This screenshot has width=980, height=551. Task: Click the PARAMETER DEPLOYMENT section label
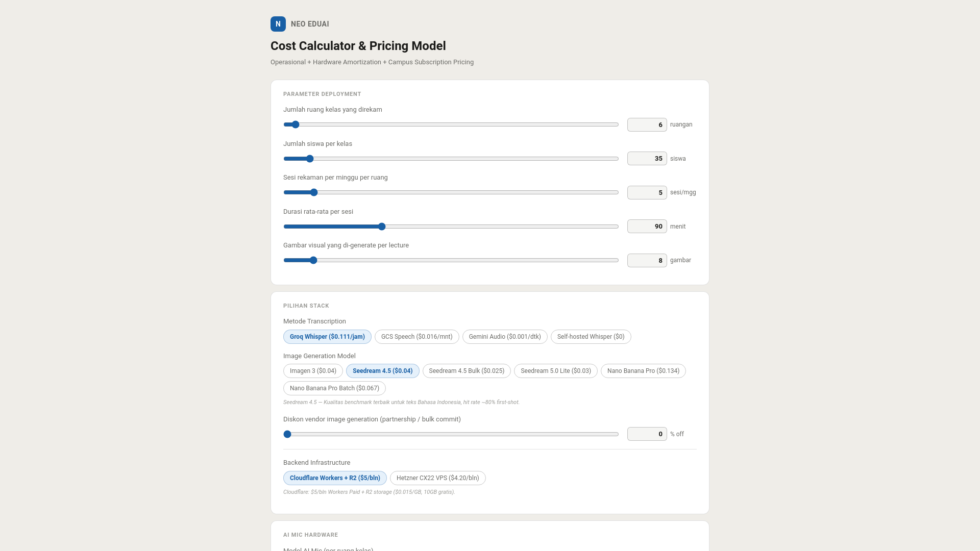322,94
